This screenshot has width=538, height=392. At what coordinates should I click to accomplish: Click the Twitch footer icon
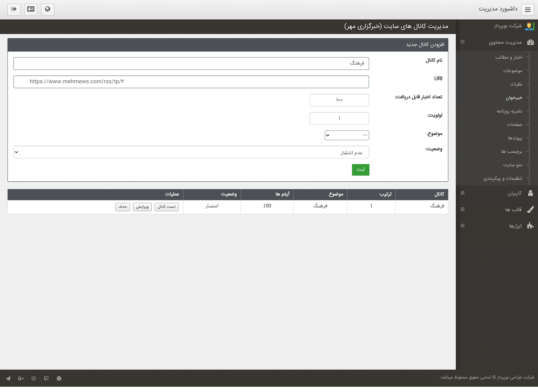coord(46,378)
